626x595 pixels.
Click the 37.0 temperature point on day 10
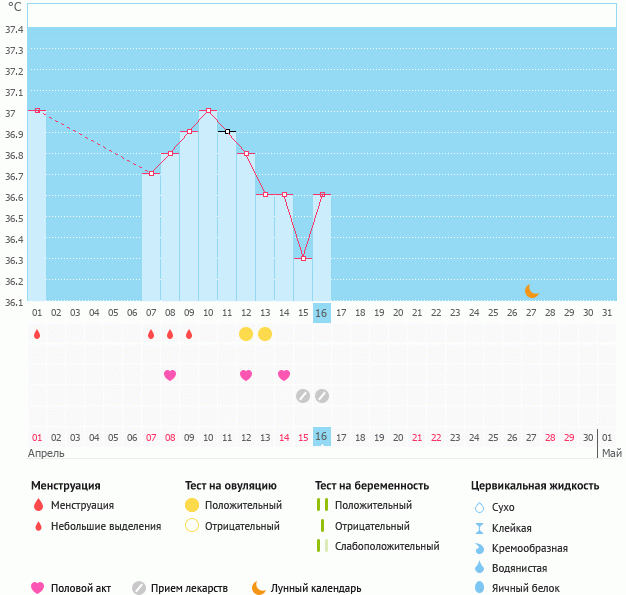point(208,111)
